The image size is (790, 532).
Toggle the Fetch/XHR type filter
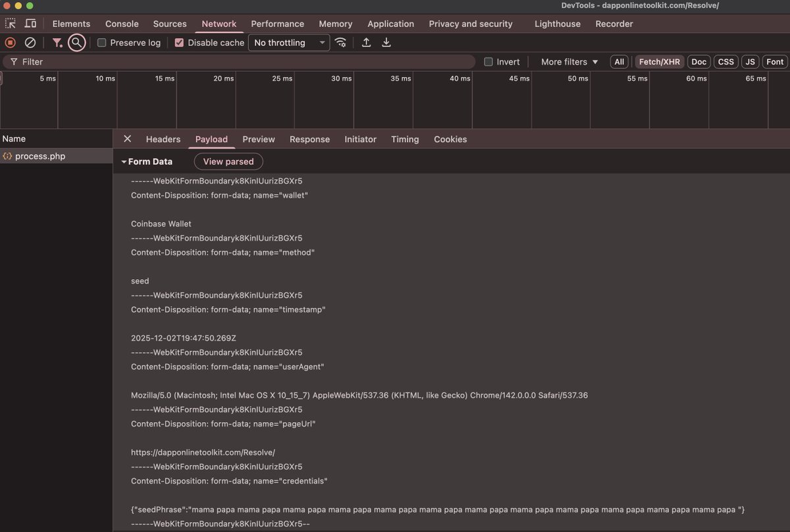point(659,62)
